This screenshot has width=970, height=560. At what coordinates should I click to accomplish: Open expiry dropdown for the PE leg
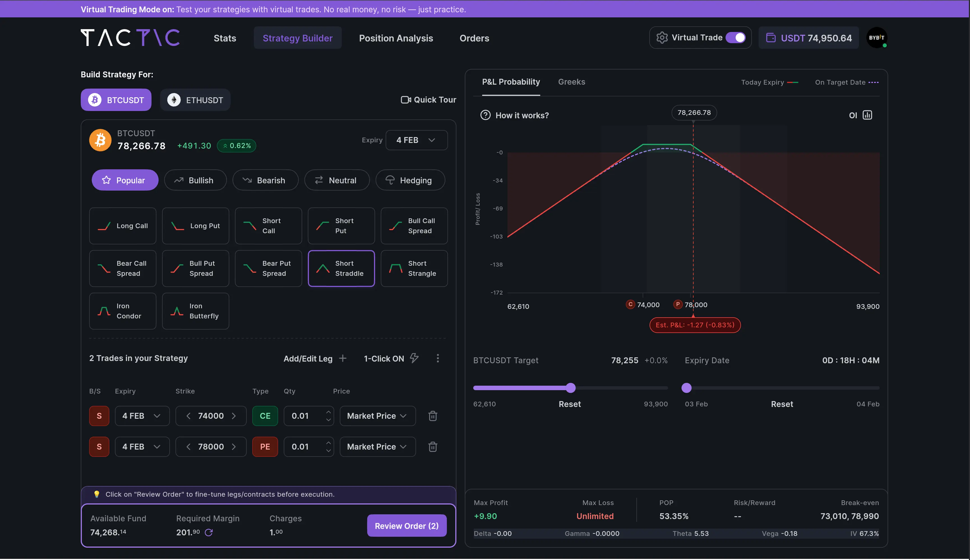[142, 446]
